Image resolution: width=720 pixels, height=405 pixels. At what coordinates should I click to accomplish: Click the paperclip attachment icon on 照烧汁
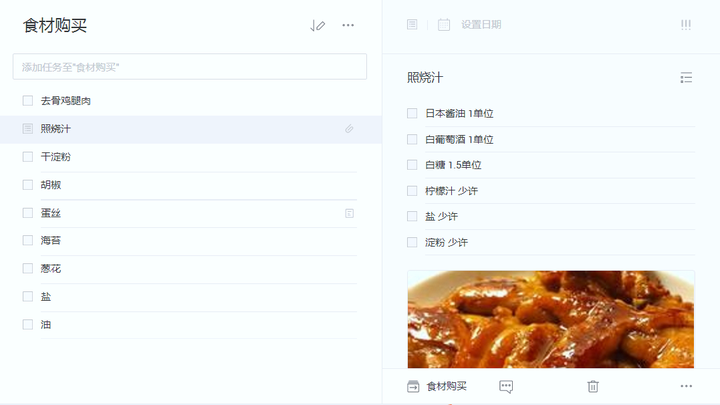pyautogui.click(x=349, y=129)
